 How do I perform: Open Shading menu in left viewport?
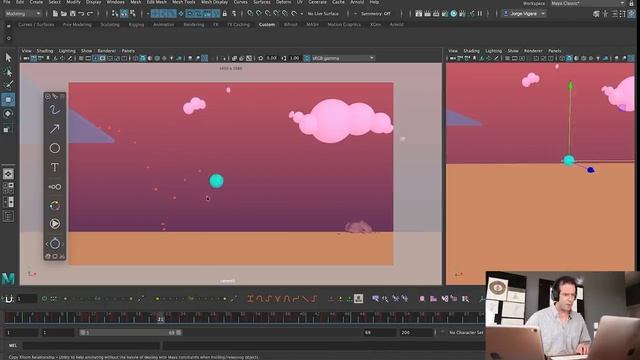point(45,51)
